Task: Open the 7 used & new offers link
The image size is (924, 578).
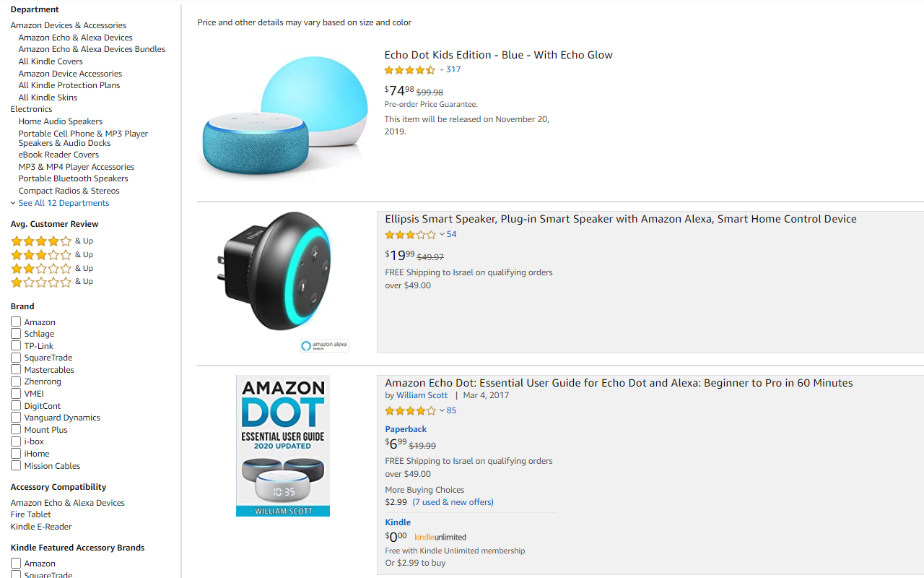Action: pos(453,502)
